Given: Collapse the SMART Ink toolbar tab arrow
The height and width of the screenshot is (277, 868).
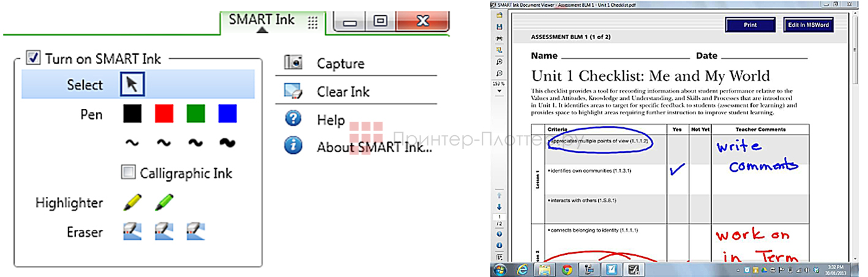Looking at the screenshot, I should [x=262, y=29].
